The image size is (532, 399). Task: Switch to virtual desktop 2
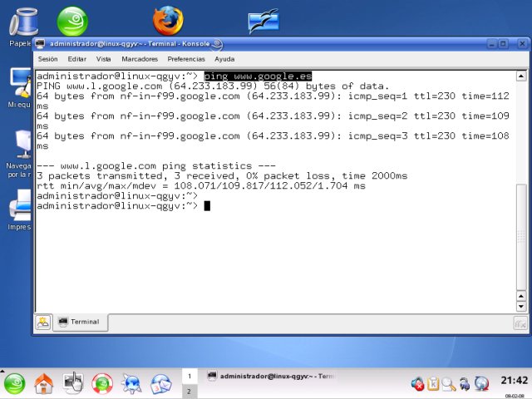coord(190,392)
